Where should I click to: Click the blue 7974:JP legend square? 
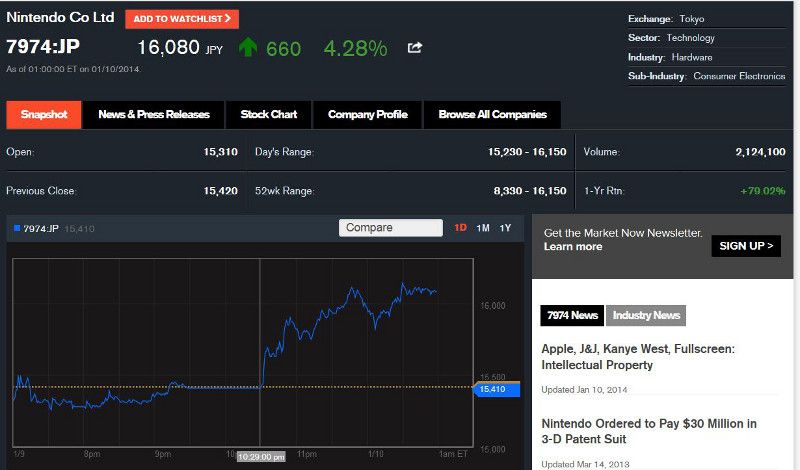pyautogui.click(x=16, y=228)
